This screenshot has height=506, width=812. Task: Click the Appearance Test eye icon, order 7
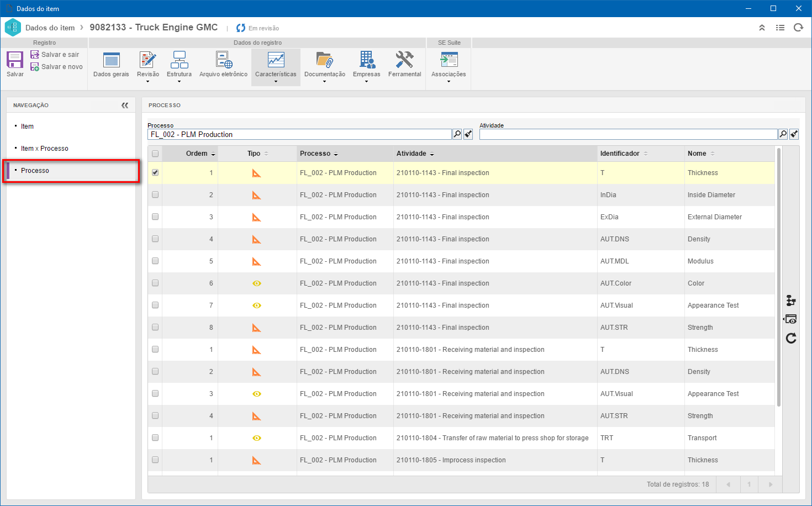coord(256,305)
